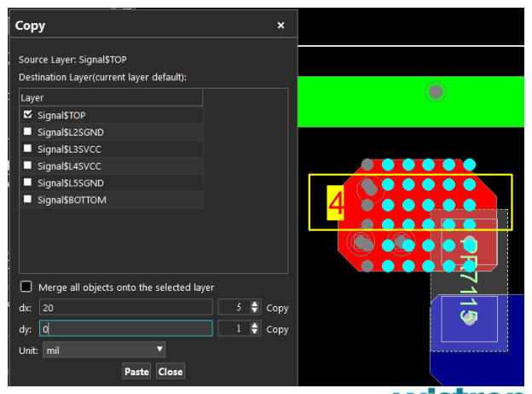Click the Layer column header

tap(112, 98)
